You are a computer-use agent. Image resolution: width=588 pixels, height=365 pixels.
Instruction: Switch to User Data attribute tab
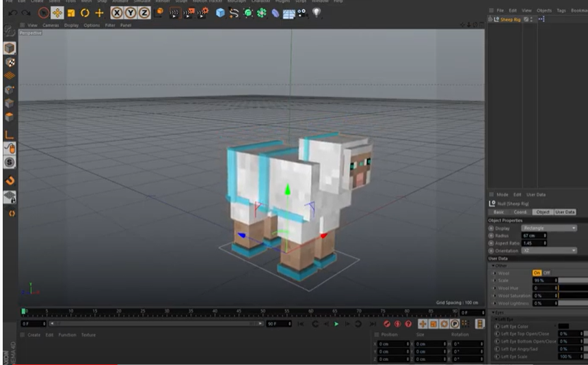point(565,212)
